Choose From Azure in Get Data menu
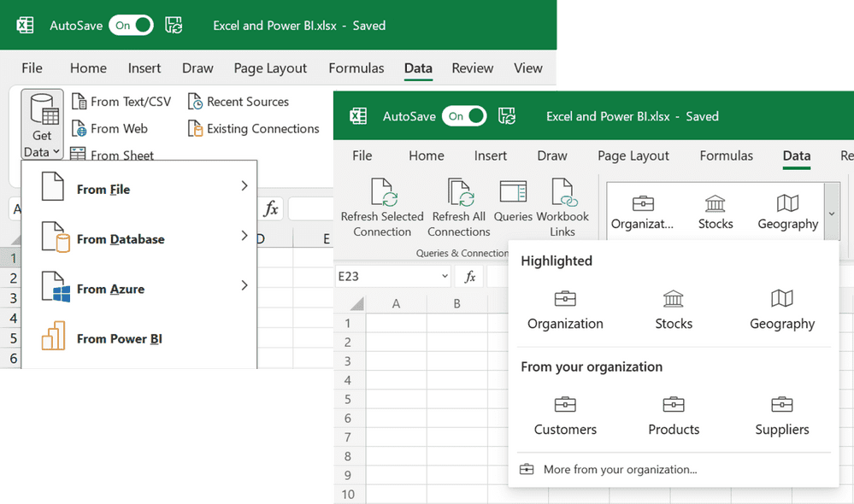Viewport: 854px width, 504px height. 138,286
